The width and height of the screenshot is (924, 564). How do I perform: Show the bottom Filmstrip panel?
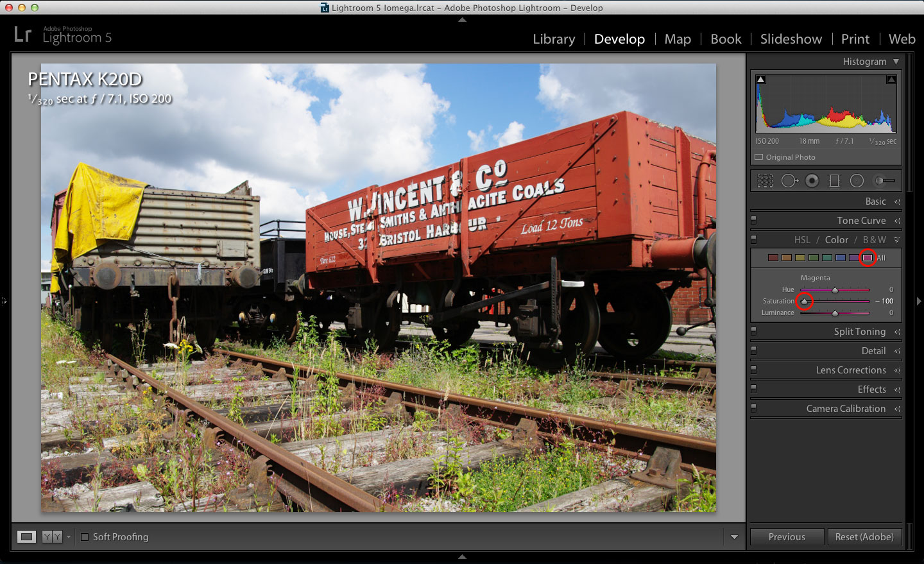pyautogui.click(x=462, y=557)
